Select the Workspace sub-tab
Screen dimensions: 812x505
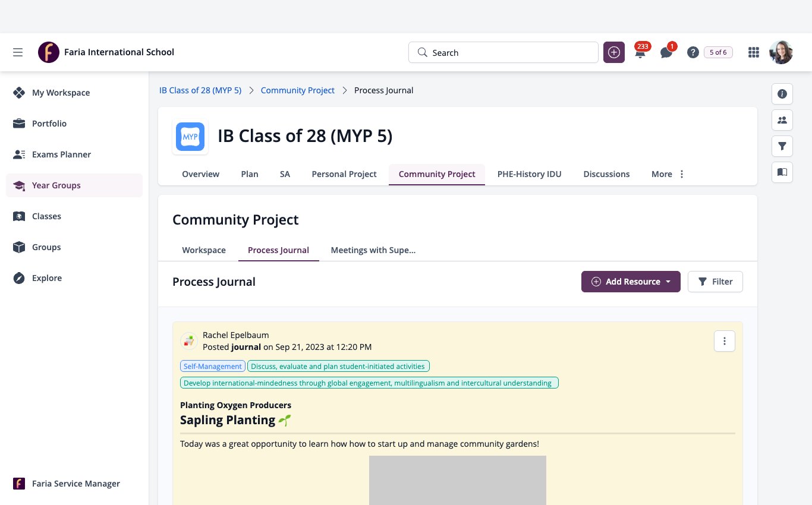204,250
